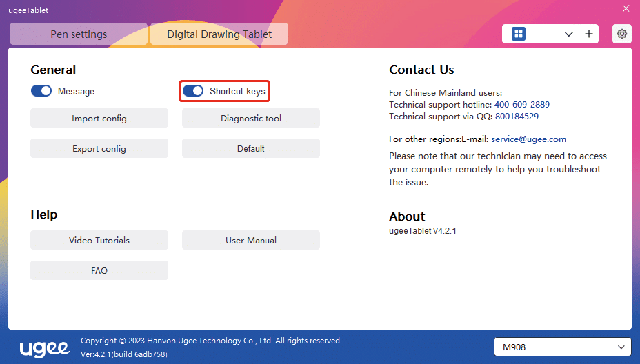
Task: Close the ugeeTablet window
Action: tap(626, 8)
